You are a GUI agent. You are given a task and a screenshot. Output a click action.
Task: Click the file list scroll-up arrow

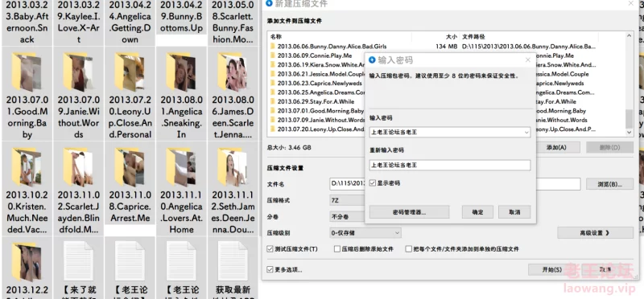(x=629, y=36)
